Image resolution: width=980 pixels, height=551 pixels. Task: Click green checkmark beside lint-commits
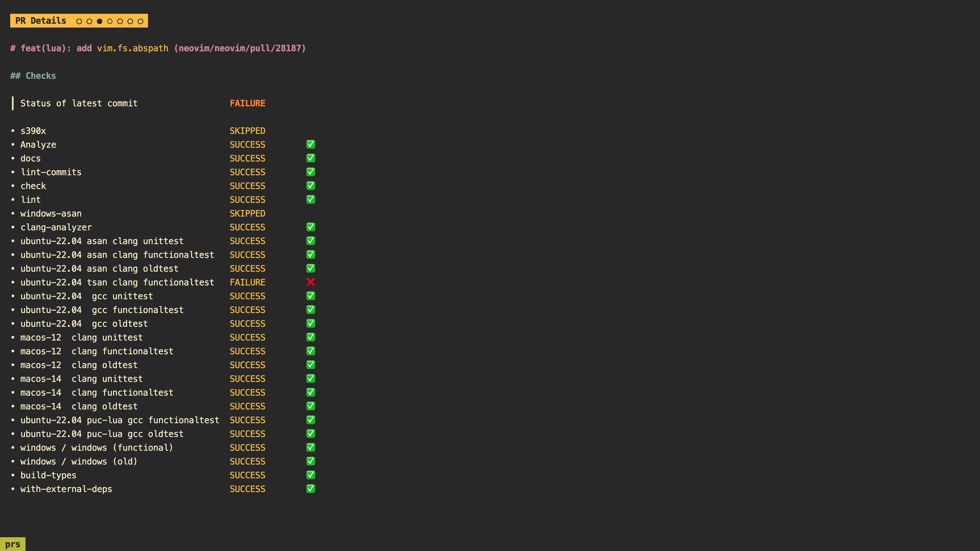(310, 172)
